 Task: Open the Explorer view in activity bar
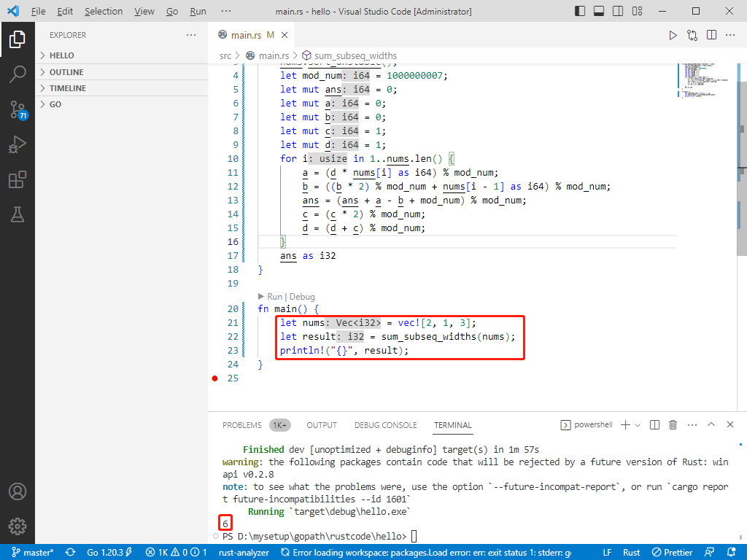(x=18, y=39)
